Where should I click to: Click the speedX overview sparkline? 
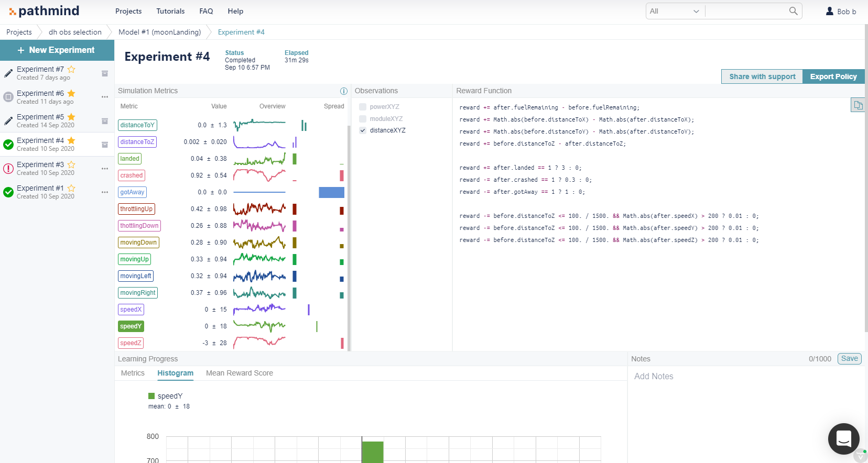(x=259, y=310)
